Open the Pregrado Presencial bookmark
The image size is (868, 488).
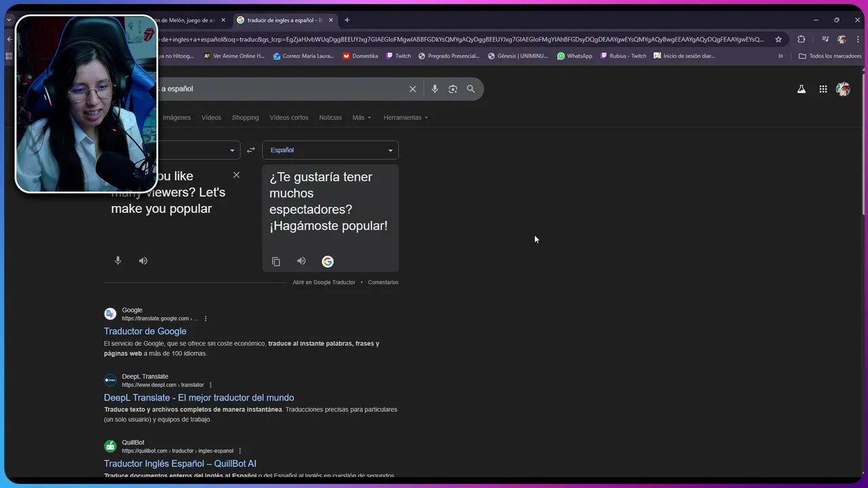[449, 56]
